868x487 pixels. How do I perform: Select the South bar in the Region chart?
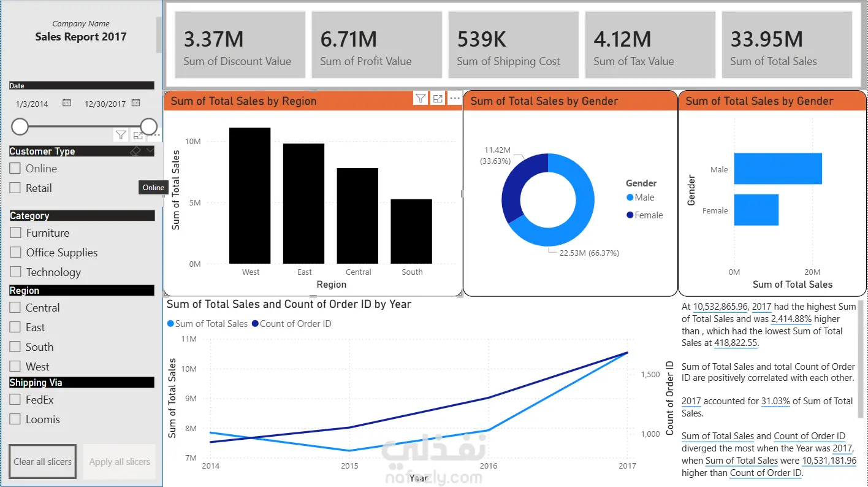pyautogui.click(x=411, y=231)
